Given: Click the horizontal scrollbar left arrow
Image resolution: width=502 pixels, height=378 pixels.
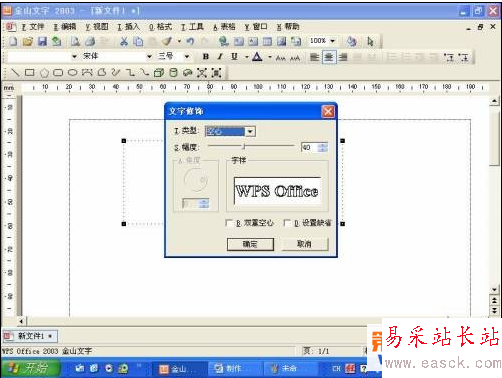Looking at the screenshot, I should 21,321.
